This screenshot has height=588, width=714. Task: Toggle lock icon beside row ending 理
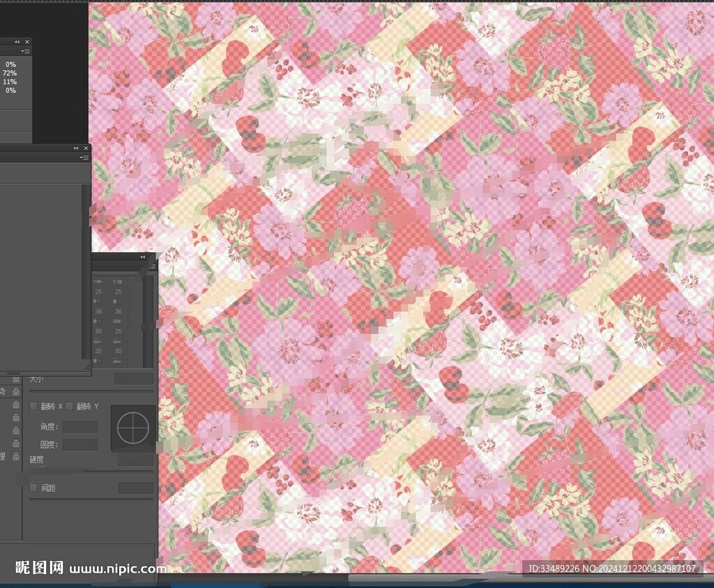16,456
